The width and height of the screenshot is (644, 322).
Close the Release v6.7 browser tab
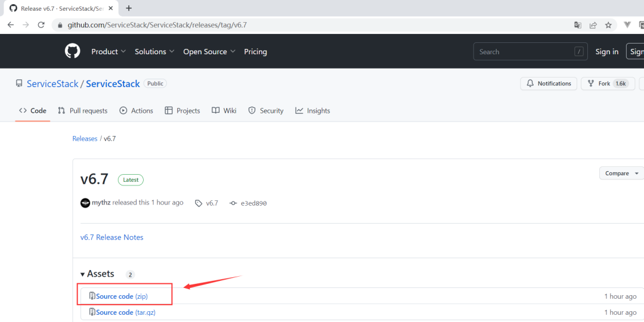(x=111, y=8)
